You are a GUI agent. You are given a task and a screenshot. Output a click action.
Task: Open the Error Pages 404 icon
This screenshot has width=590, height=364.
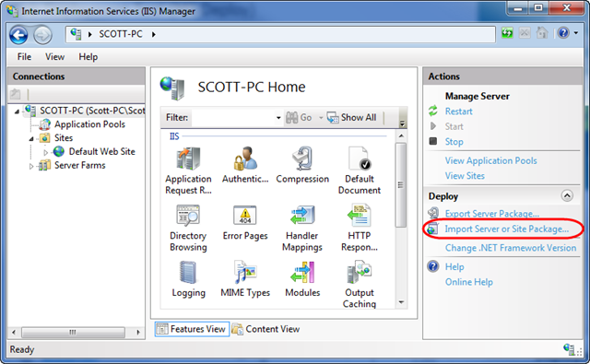(x=245, y=216)
